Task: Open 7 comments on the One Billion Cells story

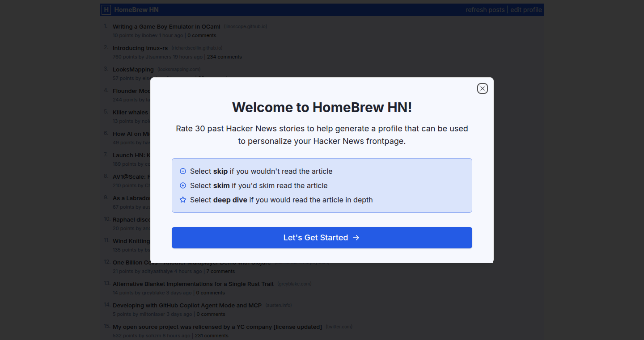Action: pyautogui.click(x=220, y=271)
